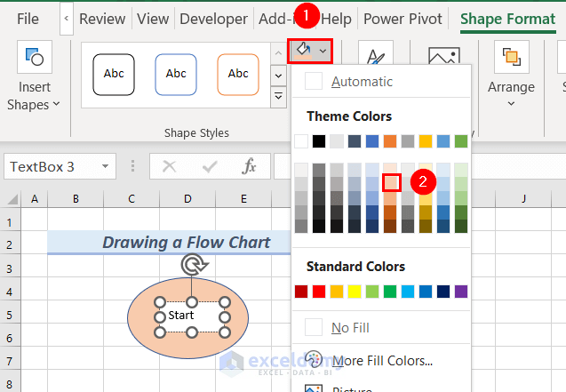Image resolution: width=566 pixels, height=392 pixels.
Task: Select the black outlined Abc shape style
Action: [x=114, y=74]
